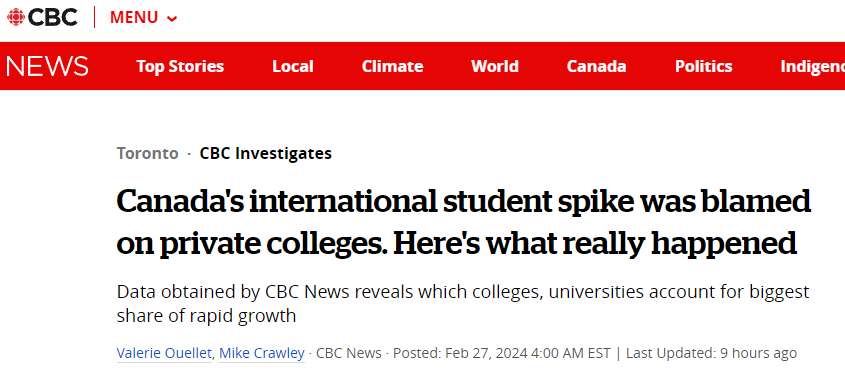Go to the NEWS section home

pyautogui.click(x=47, y=66)
